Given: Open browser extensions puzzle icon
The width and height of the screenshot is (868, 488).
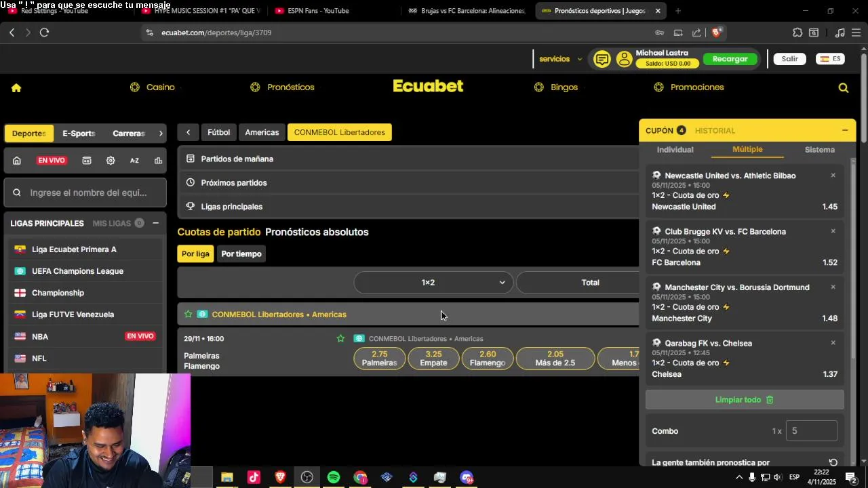Looking at the screenshot, I should pyautogui.click(x=797, y=33).
